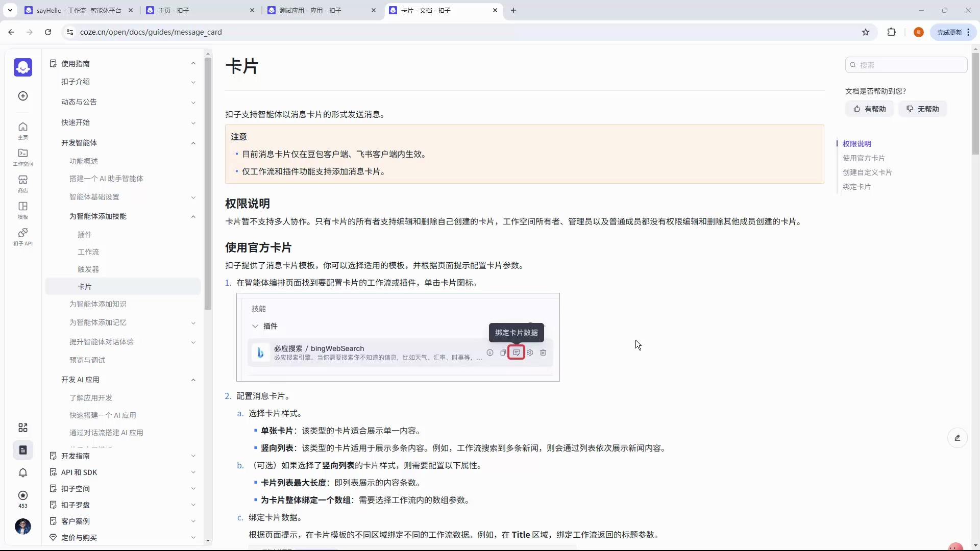Screen dimensions: 980x551
Task: Open the 创建自定义卡片 link in the right outline
Action: tap(868, 172)
